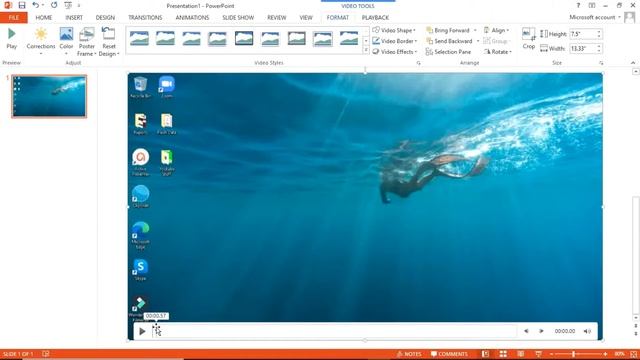
Task: Click the video timeline seek bar
Action: click(334, 331)
